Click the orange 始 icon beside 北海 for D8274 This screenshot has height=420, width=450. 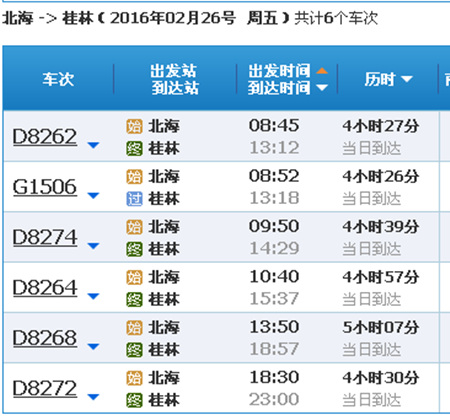134,227
